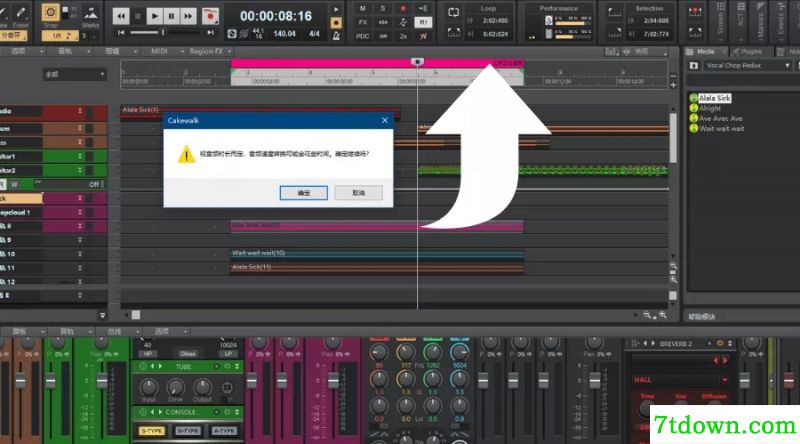Open the MIDI menu in track view

tap(159, 51)
